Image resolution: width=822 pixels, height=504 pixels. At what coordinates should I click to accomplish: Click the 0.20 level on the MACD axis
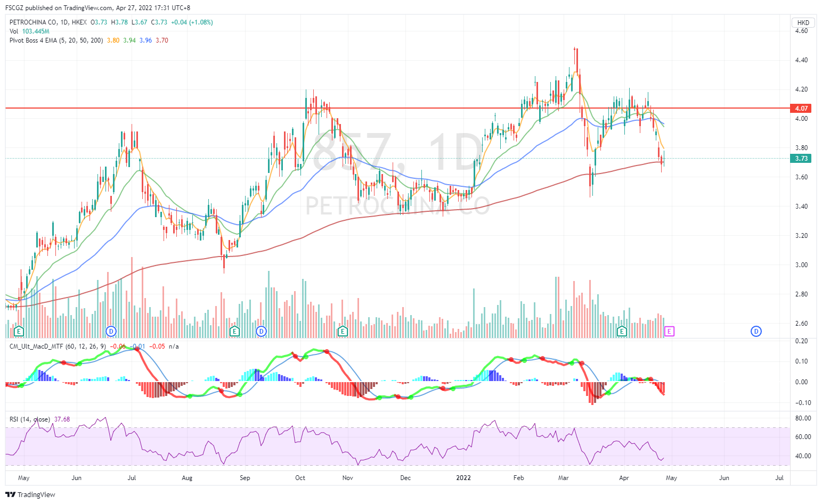[801, 341]
